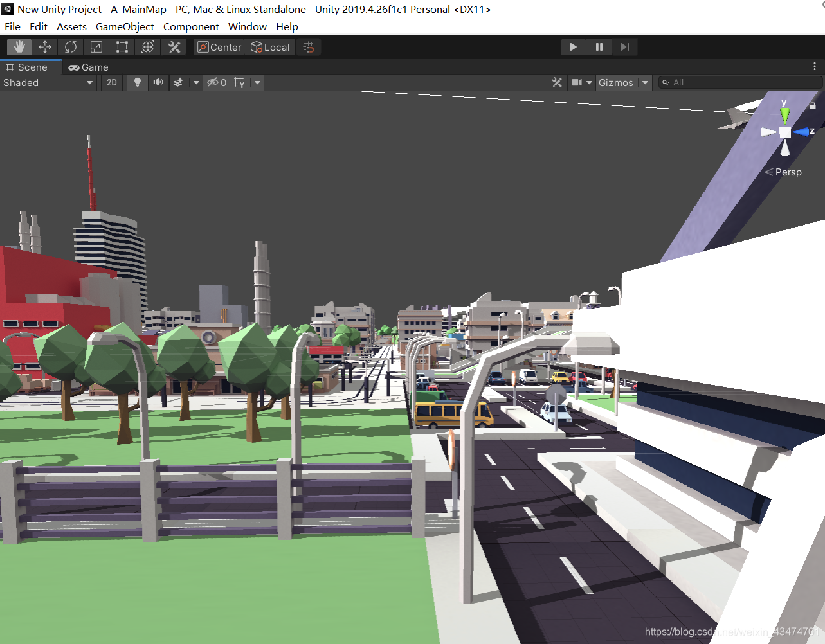Select the Move tool
This screenshot has height=644, width=825.
pyautogui.click(x=45, y=47)
